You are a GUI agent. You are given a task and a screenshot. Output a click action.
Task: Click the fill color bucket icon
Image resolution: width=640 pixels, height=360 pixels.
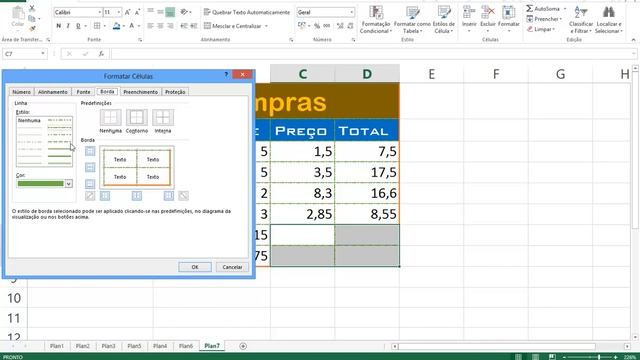point(116,26)
